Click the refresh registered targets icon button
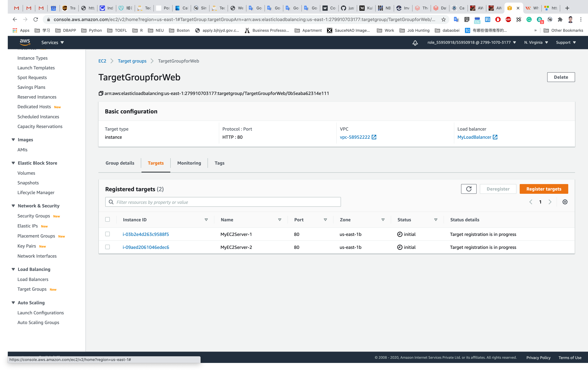588x372 pixels. click(469, 189)
